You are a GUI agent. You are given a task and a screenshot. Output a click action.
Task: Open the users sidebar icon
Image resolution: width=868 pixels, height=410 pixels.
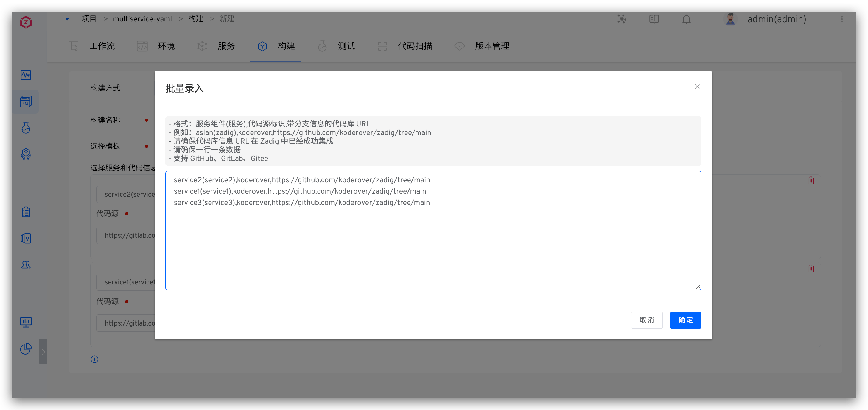coord(26,265)
